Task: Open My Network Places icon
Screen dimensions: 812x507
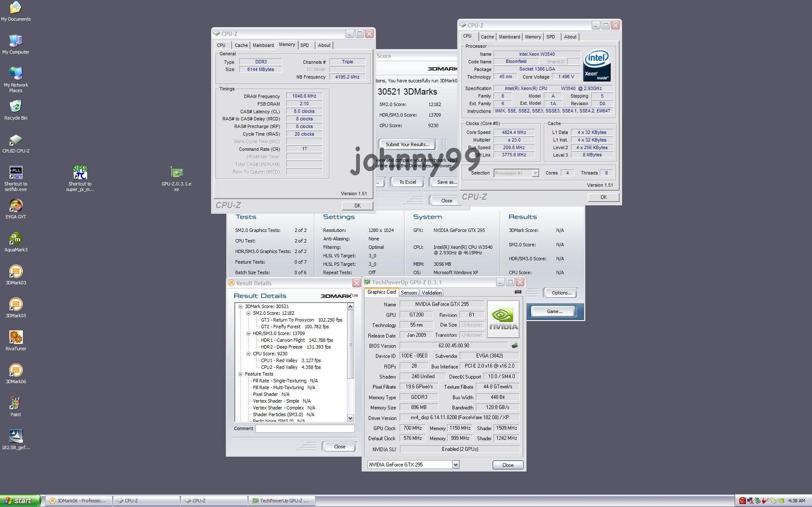Action: (16, 80)
